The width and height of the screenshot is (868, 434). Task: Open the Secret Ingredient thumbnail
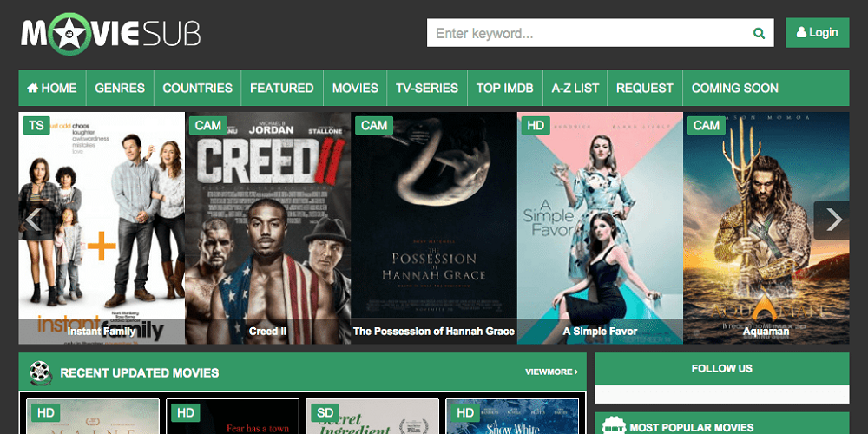372,417
